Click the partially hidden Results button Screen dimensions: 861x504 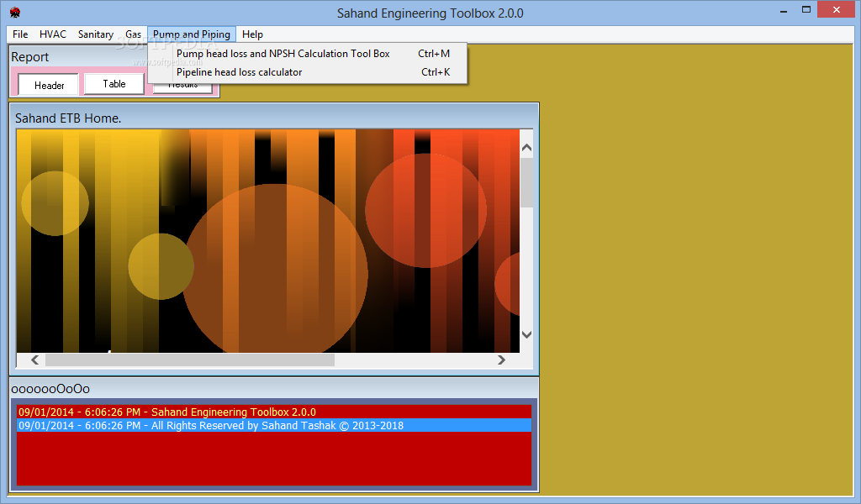point(182,87)
